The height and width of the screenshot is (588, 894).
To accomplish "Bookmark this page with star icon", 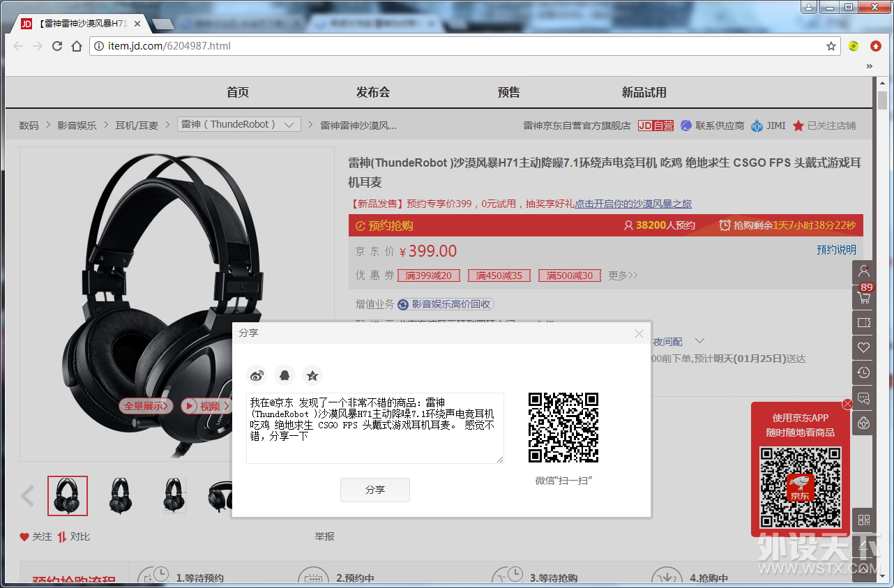I will click(x=831, y=46).
